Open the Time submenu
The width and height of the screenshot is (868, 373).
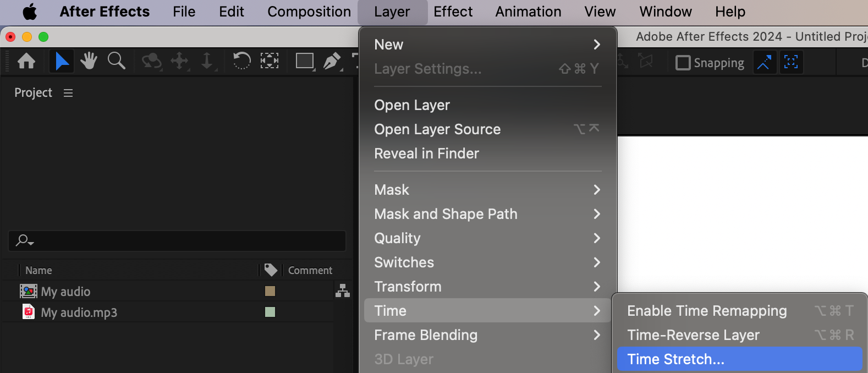tap(488, 311)
